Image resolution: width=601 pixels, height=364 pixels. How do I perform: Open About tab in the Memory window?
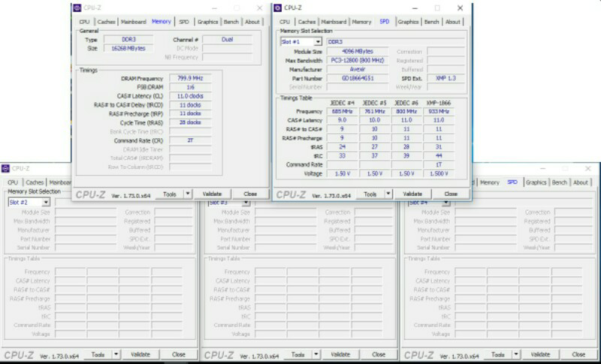pyautogui.click(x=252, y=22)
